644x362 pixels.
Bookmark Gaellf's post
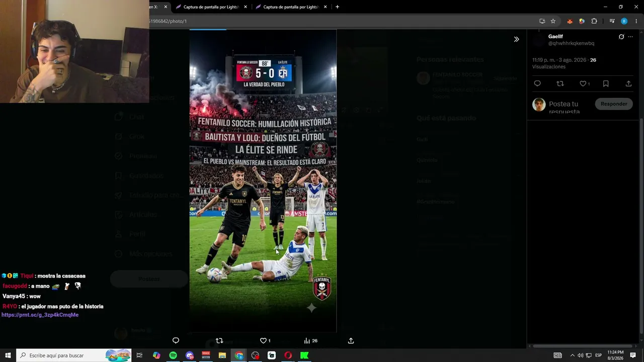coord(606,83)
